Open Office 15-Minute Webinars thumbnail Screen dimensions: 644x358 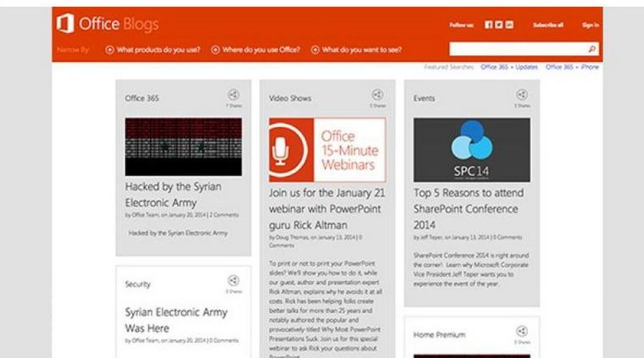coord(327,150)
